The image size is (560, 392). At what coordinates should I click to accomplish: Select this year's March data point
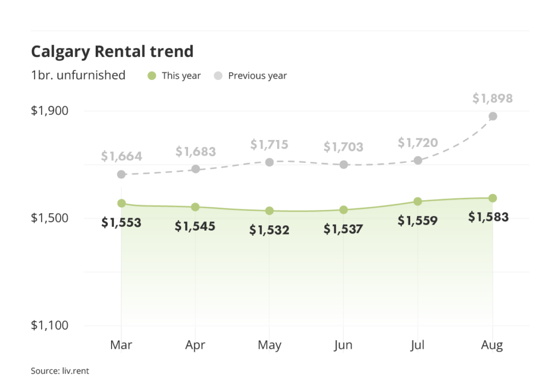click(121, 203)
